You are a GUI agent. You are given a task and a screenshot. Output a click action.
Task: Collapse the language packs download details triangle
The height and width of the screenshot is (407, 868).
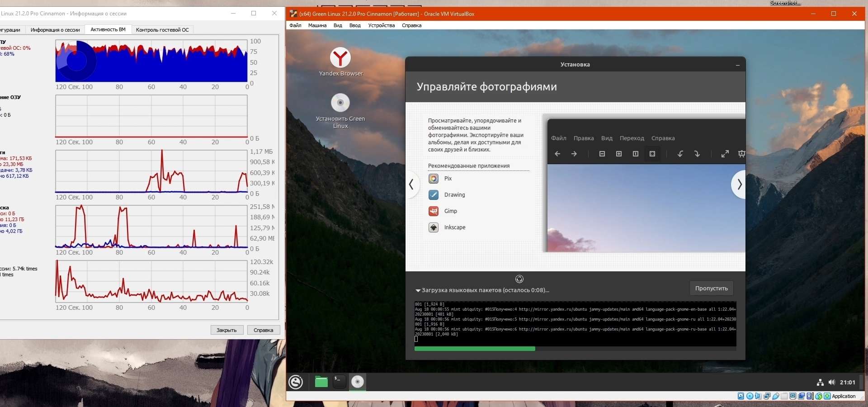point(418,290)
